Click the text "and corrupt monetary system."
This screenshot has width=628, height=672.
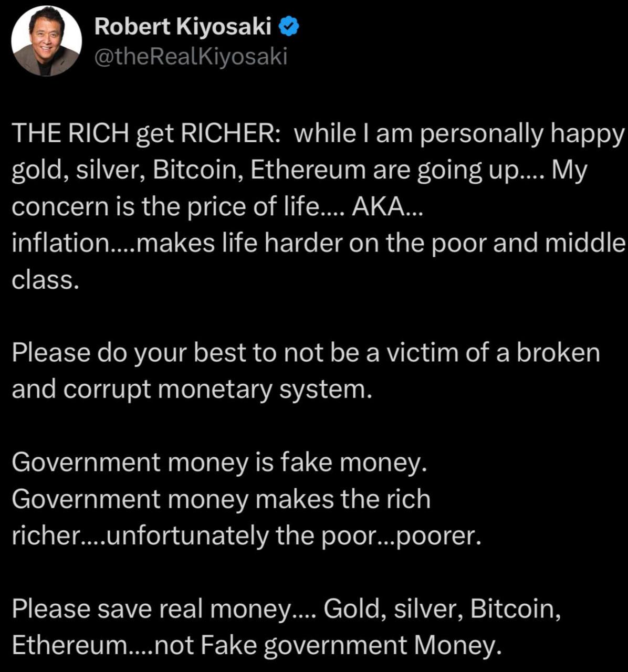point(192,389)
